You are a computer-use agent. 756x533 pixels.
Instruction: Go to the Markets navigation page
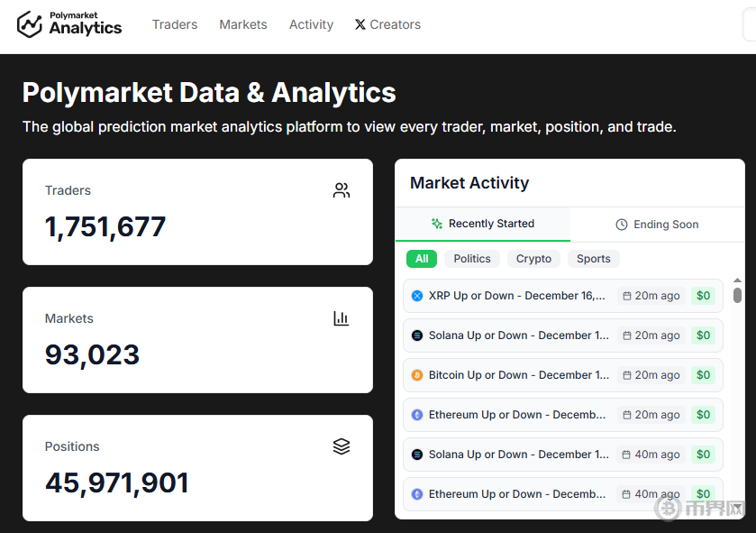[x=243, y=24]
